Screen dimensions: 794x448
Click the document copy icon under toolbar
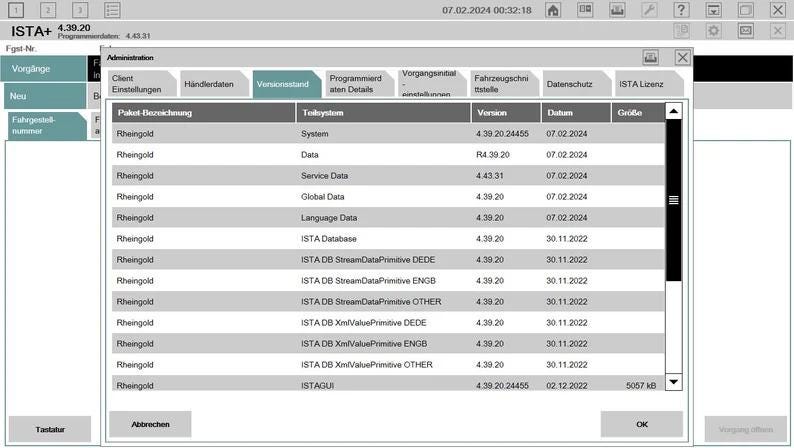pos(682,31)
